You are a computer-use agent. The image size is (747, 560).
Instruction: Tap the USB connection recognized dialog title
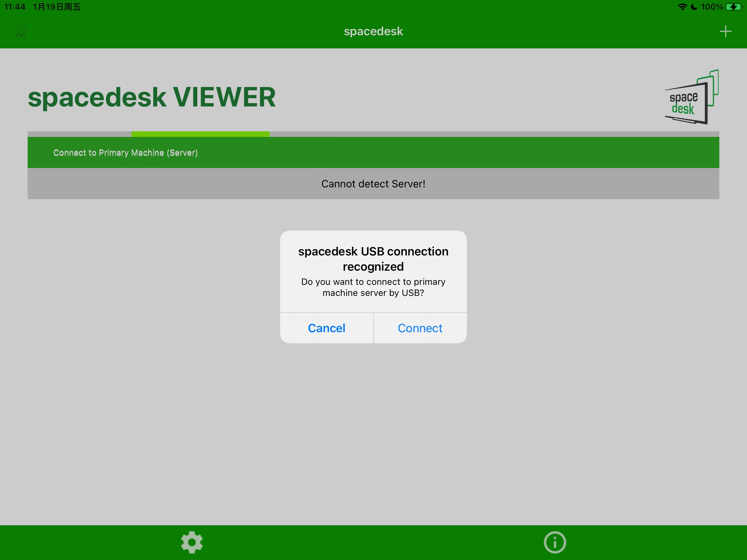pos(373,259)
